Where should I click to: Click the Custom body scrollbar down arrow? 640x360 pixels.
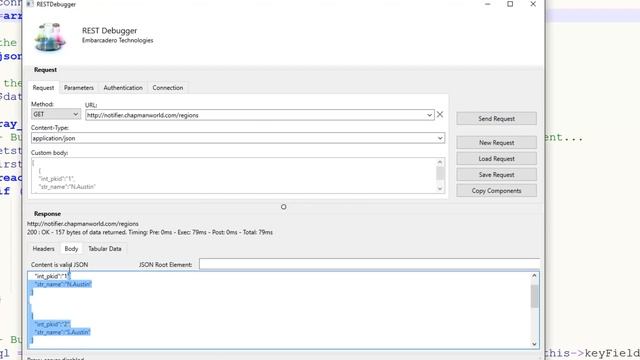pyautogui.click(x=440, y=189)
